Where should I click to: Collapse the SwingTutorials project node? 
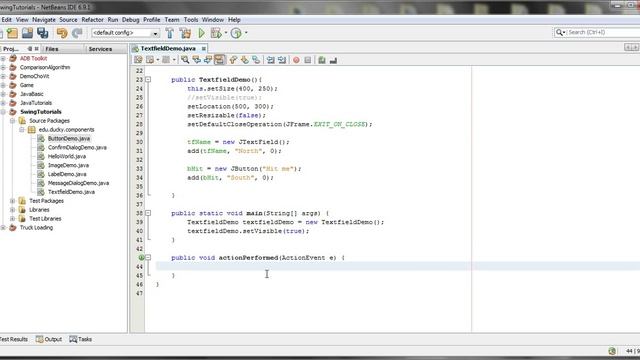tap(3, 112)
